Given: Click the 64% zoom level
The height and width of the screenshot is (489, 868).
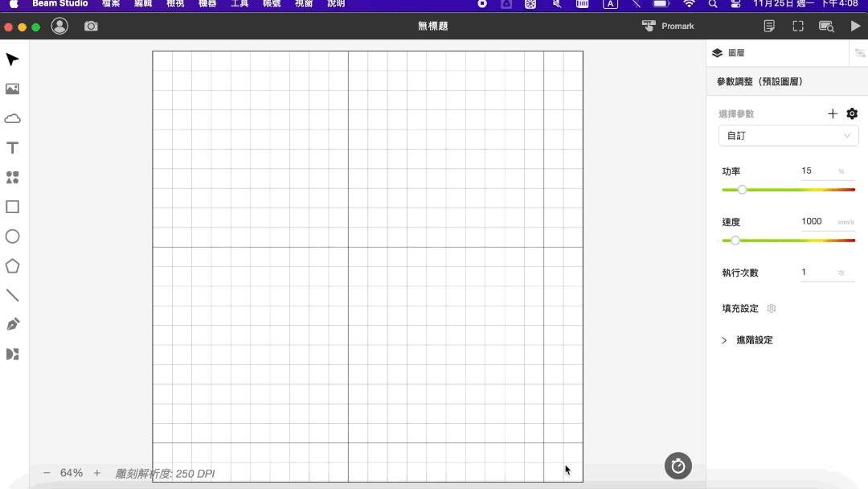Looking at the screenshot, I should coord(72,473).
